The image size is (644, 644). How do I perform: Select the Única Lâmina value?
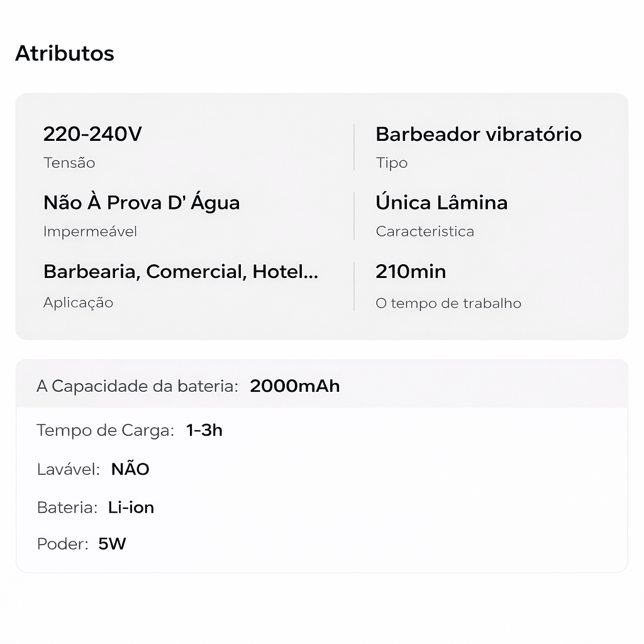click(x=441, y=203)
